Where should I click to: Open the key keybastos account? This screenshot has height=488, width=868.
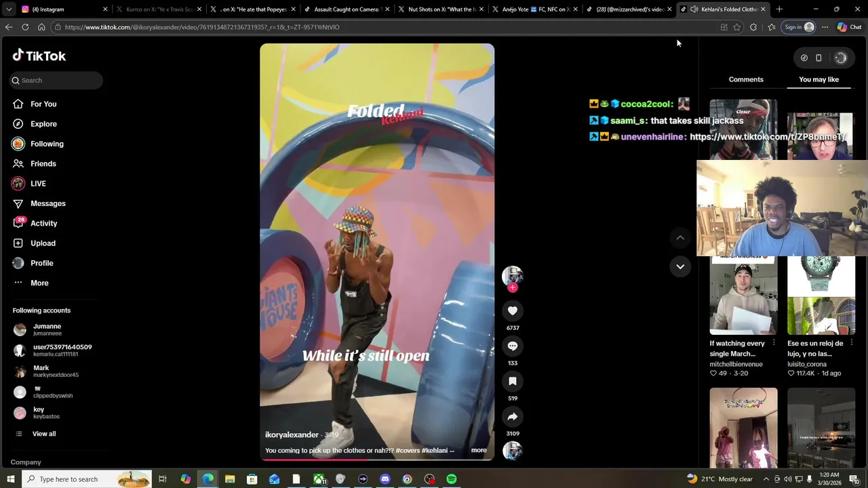click(46, 413)
